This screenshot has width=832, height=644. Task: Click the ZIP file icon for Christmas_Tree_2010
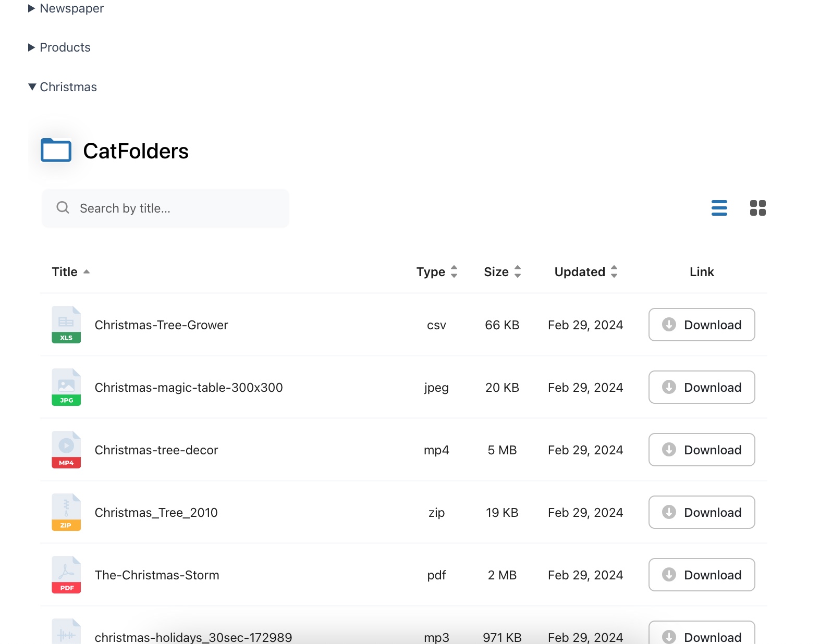point(66,512)
